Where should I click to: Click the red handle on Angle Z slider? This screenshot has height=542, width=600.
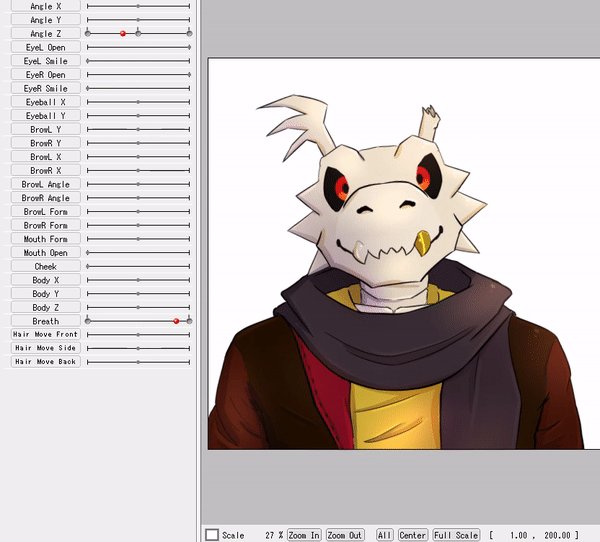pos(123,34)
